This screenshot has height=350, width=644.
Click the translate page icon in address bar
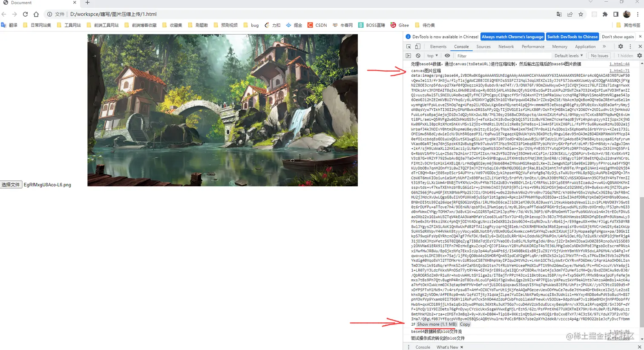559,14
